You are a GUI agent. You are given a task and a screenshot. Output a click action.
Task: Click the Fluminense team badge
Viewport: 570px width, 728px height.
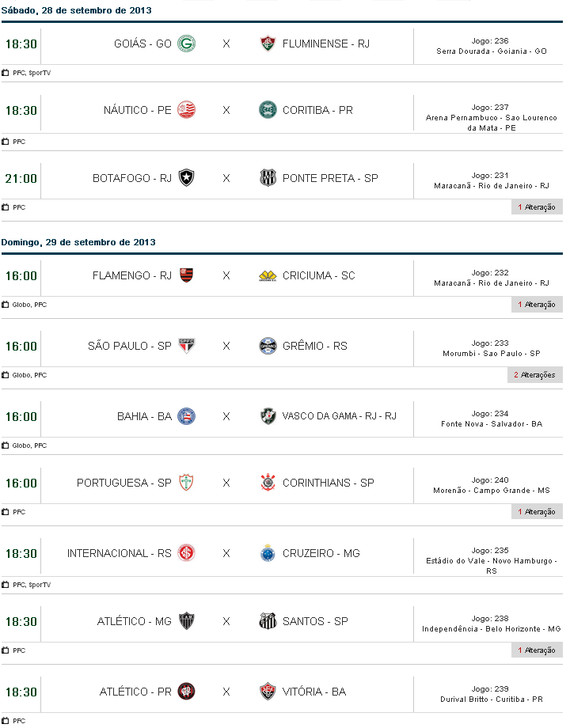(268, 44)
